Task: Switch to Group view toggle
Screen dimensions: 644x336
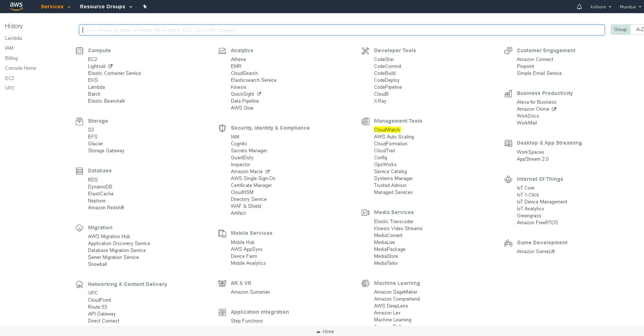Action: point(620,30)
